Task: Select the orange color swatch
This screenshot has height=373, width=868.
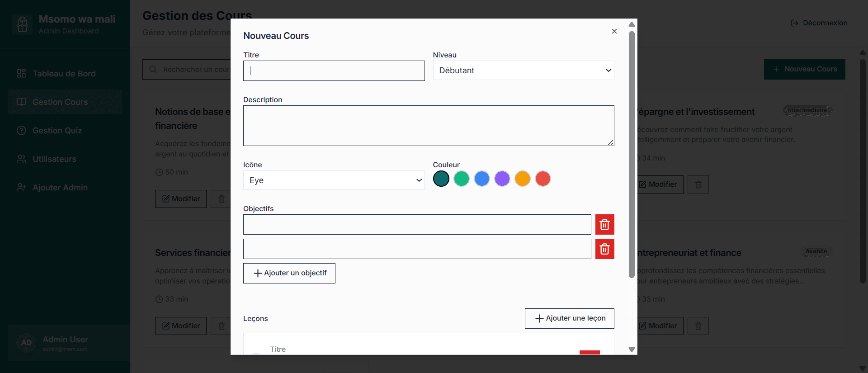Action: [523, 179]
